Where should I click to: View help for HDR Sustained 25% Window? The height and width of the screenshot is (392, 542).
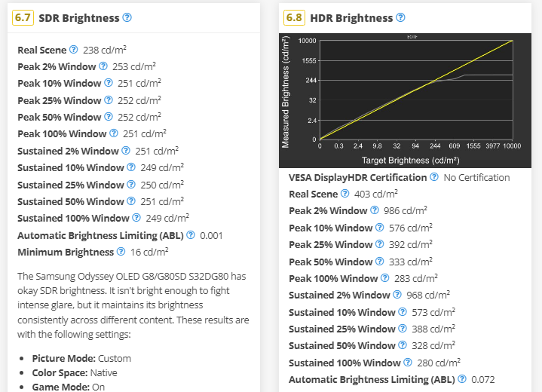click(403, 329)
